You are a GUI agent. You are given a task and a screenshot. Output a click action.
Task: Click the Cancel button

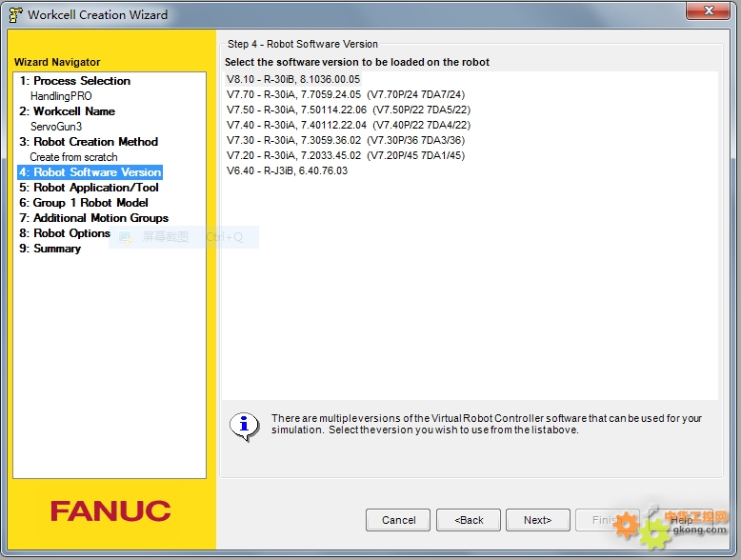pos(398,520)
